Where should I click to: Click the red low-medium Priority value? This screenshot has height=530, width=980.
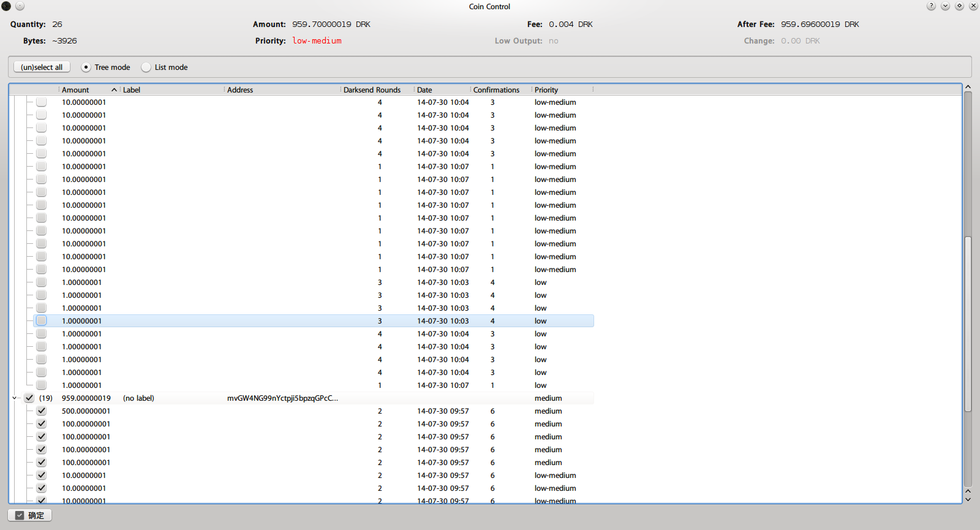point(317,40)
